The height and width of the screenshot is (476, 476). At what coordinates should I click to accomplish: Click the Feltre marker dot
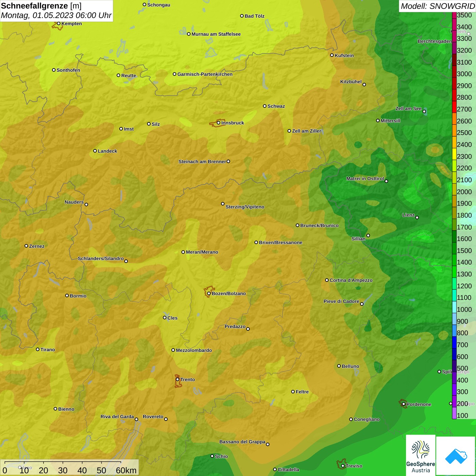293,392
